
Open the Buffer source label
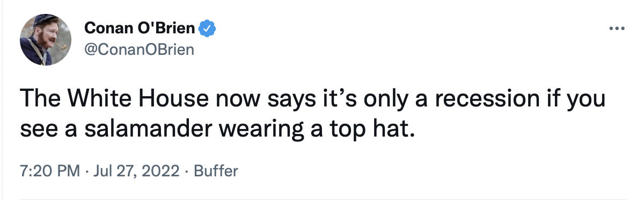(x=216, y=172)
